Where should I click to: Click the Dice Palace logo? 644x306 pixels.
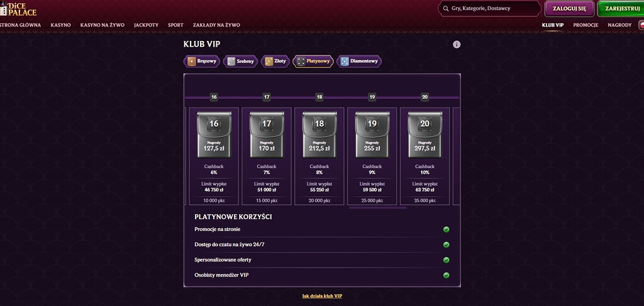tap(18, 9)
